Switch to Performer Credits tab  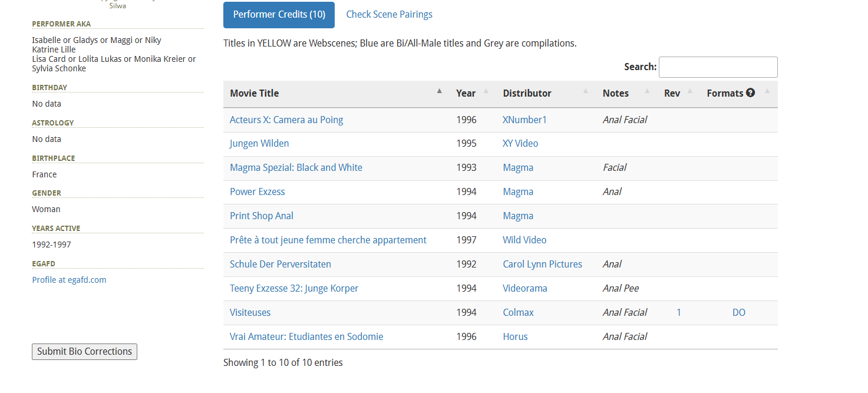[279, 15]
